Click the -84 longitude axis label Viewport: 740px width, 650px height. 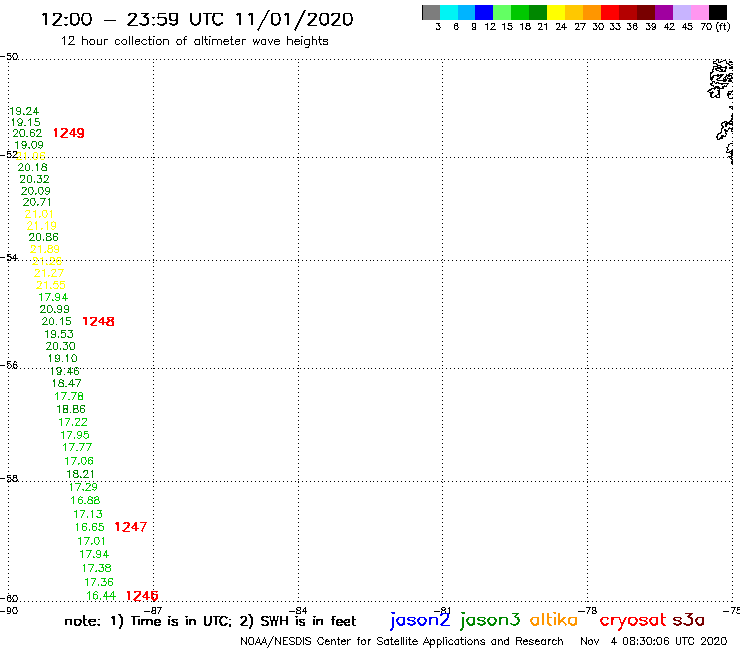pos(299,610)
